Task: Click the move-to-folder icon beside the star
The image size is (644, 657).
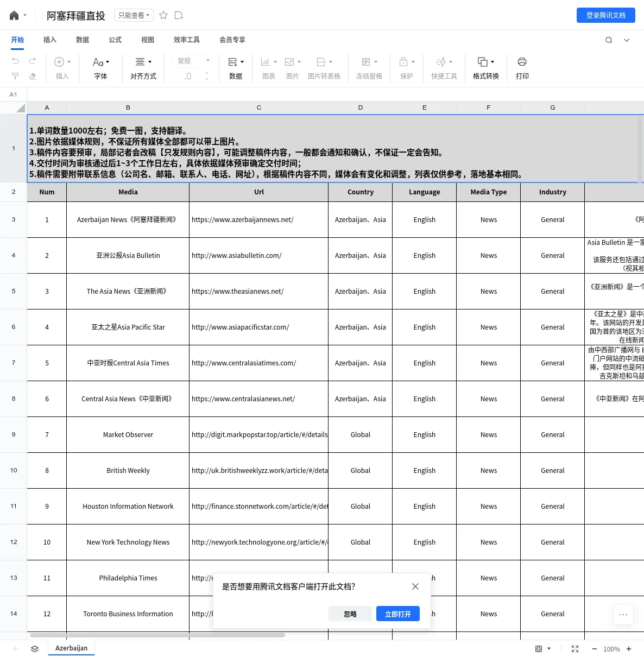Action: pos(179,15)
